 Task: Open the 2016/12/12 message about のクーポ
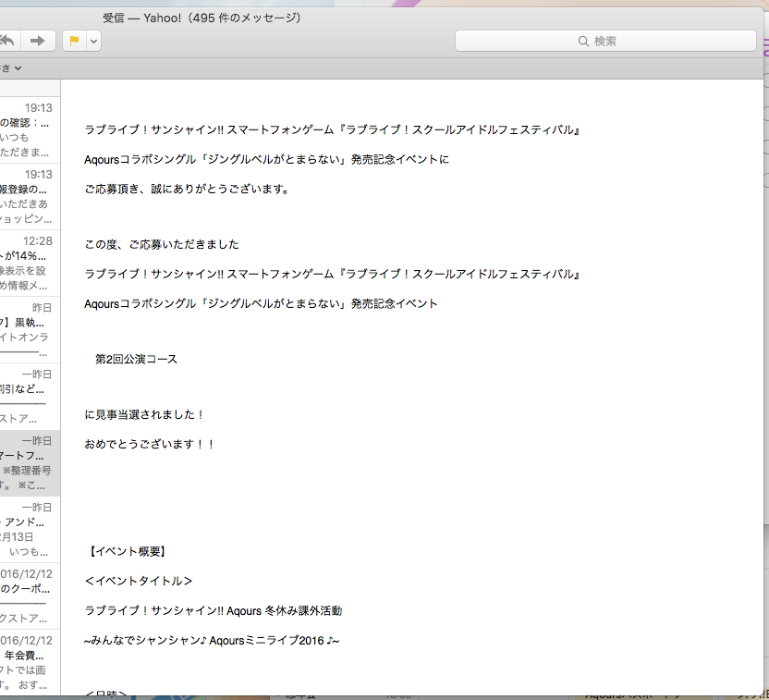30,596
